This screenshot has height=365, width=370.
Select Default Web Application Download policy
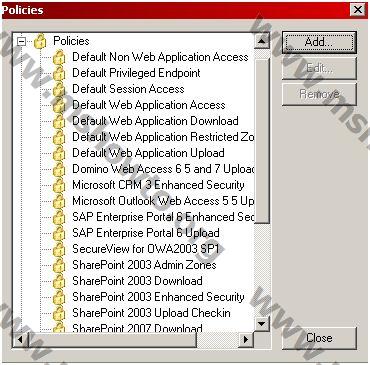[155, 121]
